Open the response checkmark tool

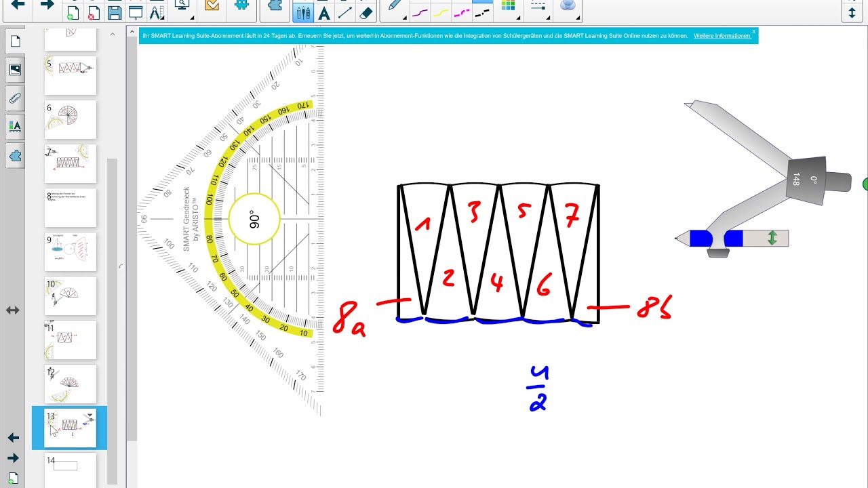coord(212,6)
